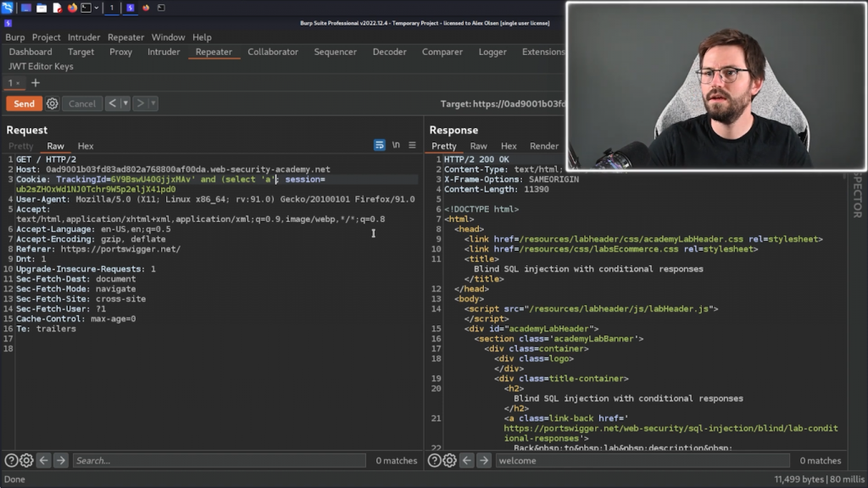Add a new Repeater tab with plus
868x488 pixels.
click(x=36, y=83)
